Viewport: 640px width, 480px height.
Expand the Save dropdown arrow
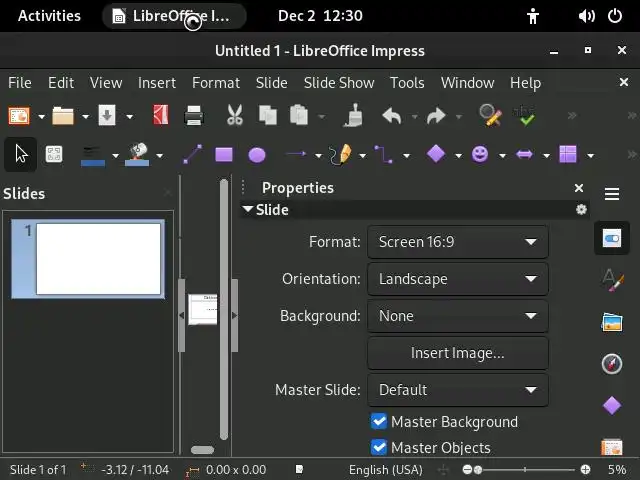click(129, 117)
